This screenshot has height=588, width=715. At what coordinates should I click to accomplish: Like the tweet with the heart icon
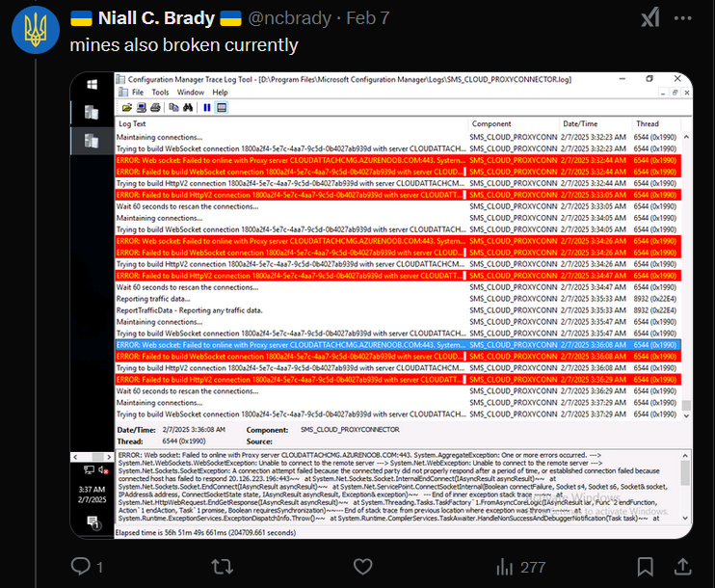pos(363,567)
